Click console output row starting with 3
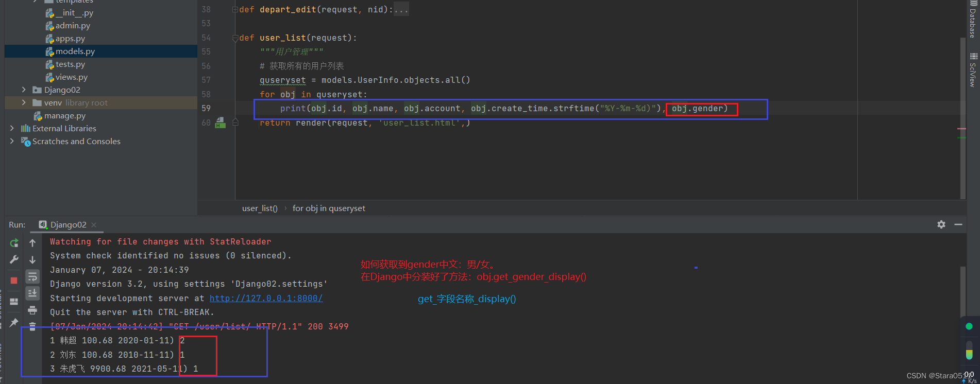980x384 pixels. [124, 369]
